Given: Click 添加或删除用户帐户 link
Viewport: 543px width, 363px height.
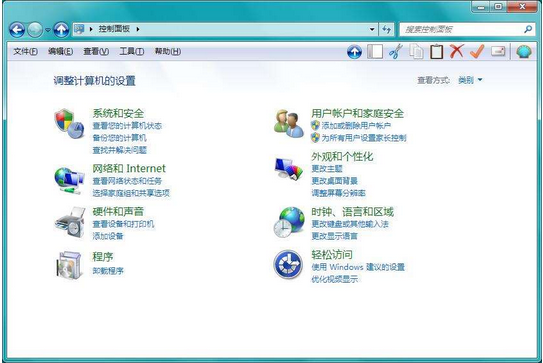Looking at the screenshot, I should pyautogui.click(x=356, y=125).
